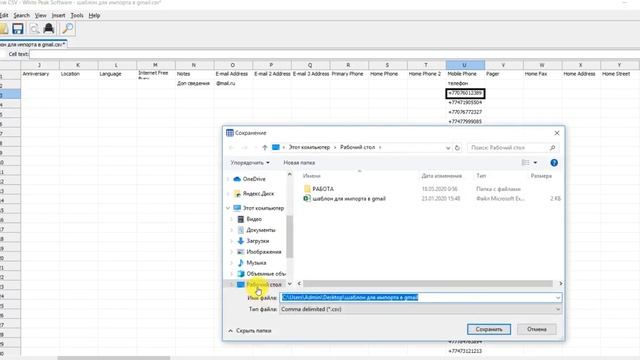Open the address path history dropdown
The width and height of the screenshot is (640, 360).
(x=448, y=148)
